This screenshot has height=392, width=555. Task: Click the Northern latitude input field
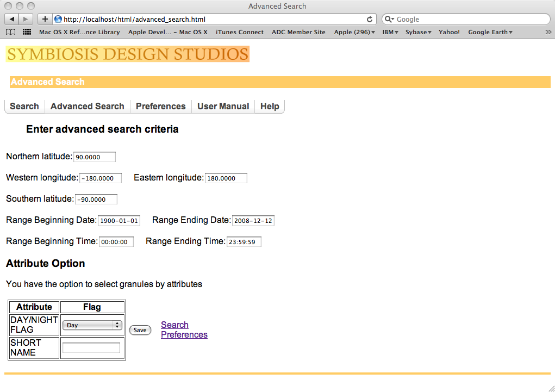pos(95,157)
